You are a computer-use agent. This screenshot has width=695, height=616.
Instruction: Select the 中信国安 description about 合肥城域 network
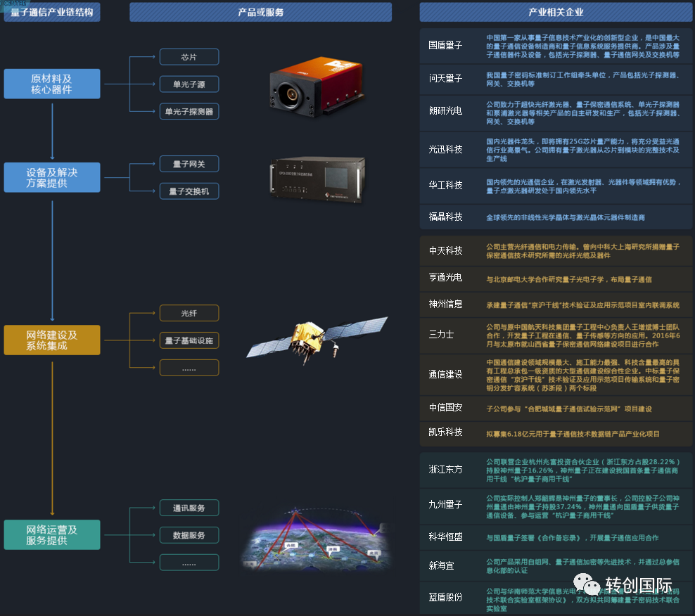click(x=569, y=409)
